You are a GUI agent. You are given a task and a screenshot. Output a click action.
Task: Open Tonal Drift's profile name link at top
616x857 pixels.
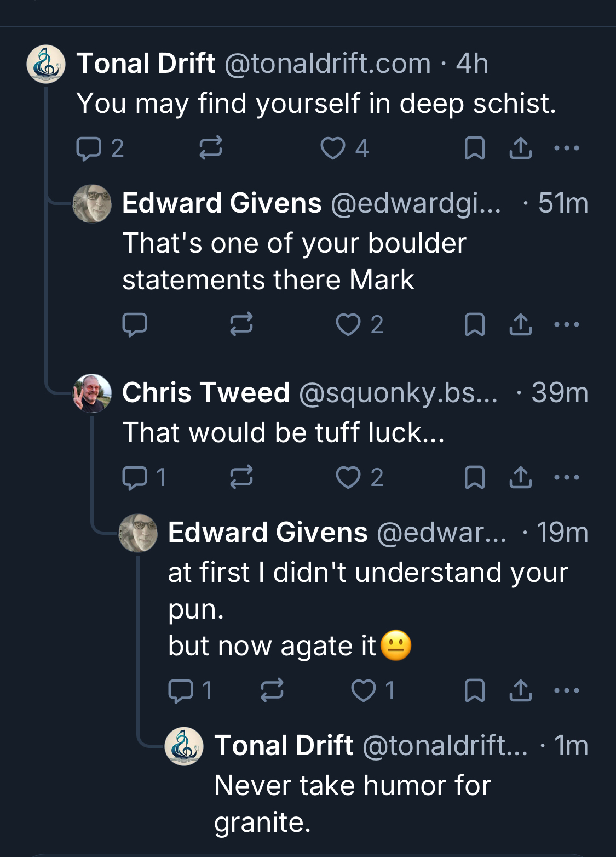146,64
